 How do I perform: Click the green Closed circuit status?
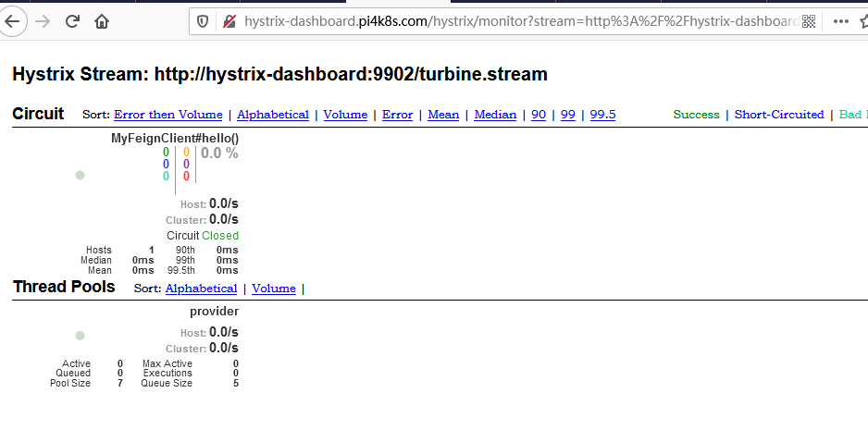[x=220, y=236]
